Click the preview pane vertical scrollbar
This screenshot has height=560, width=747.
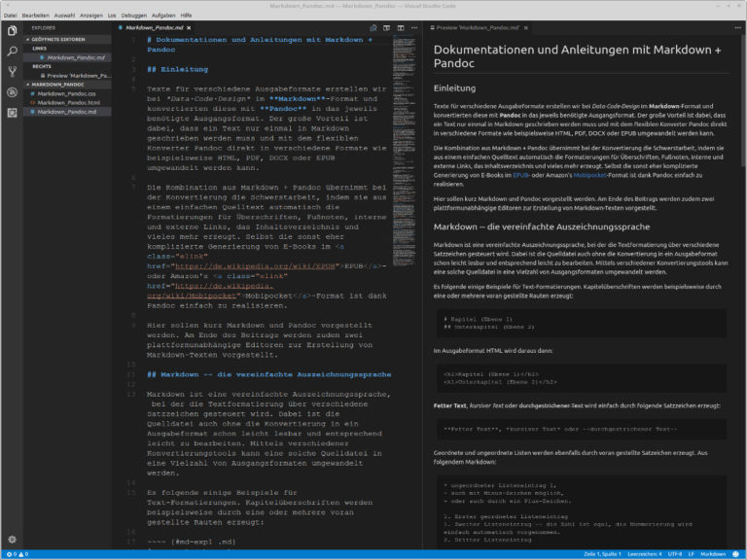[x=744, y=101]
